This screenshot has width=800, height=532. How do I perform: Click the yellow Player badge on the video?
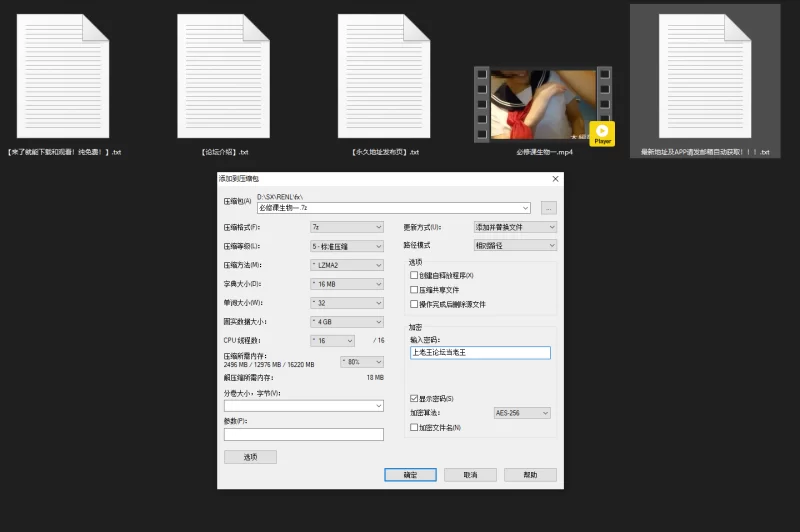coord(602,134)
